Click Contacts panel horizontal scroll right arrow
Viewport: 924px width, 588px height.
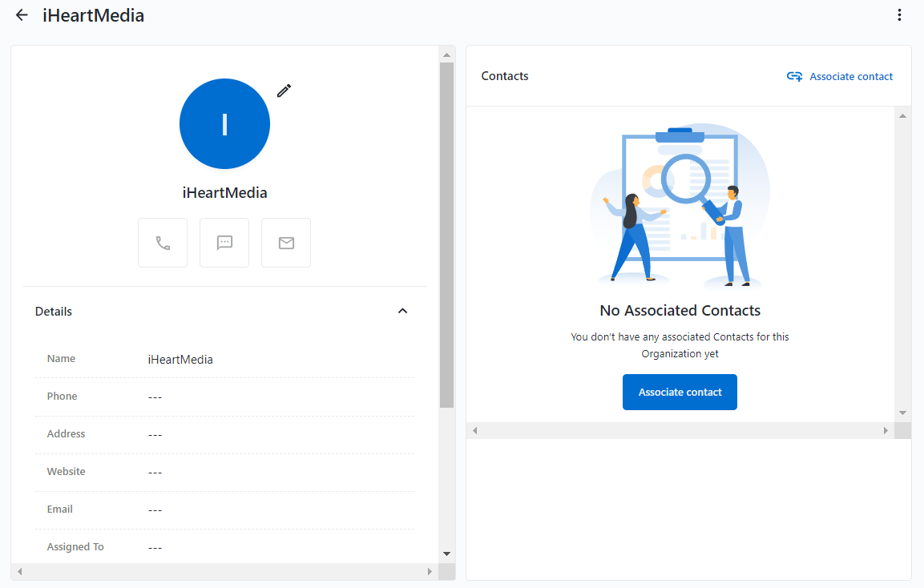click(886, 431)
